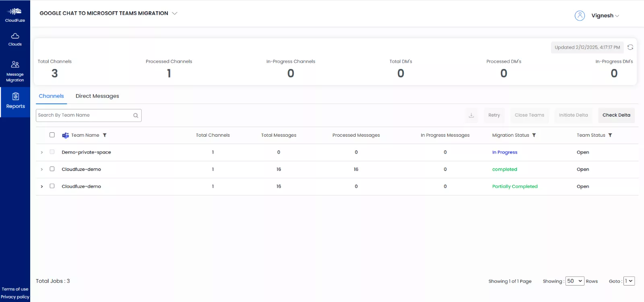Check the Partially Completed row checkbox
644x302 pixels.
point(52,186)
